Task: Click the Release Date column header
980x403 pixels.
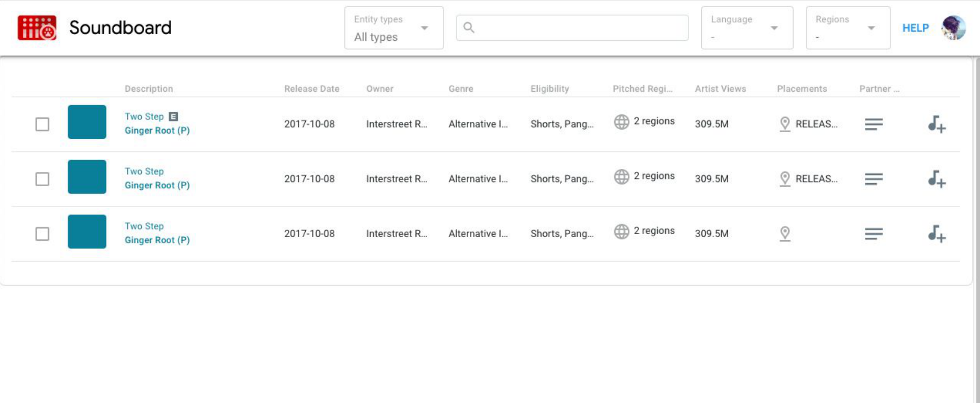Action: [312, 89]
